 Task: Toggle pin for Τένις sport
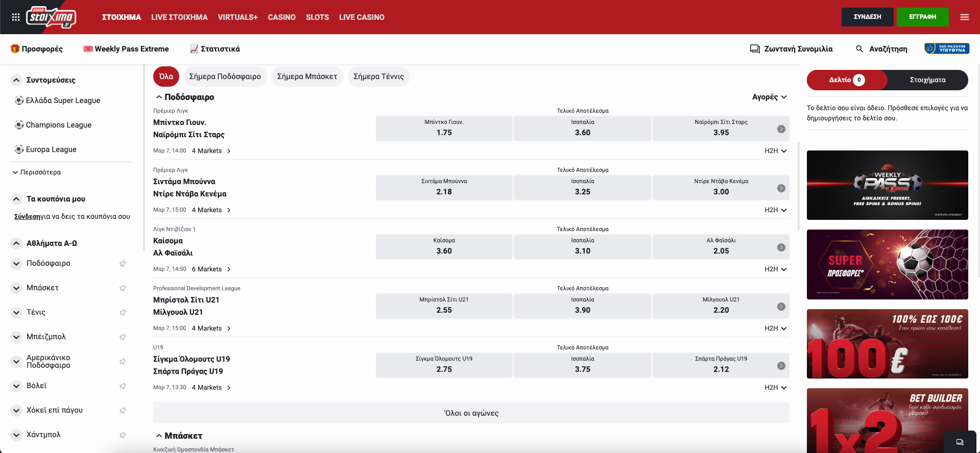(123, 313)
